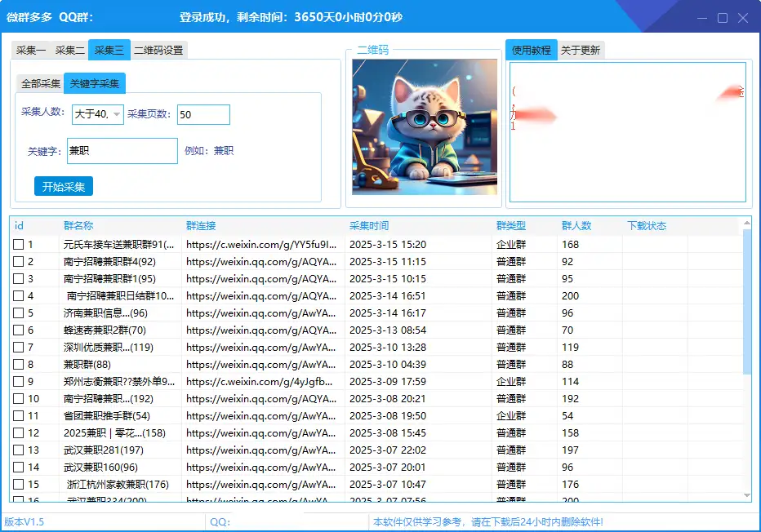Enable the checkbox for row 13

click(18, 450)
